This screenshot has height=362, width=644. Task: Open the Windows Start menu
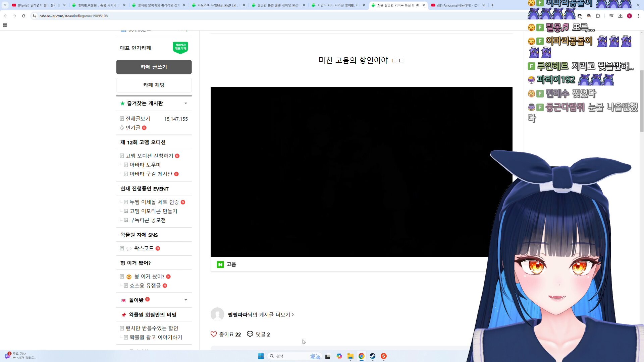point(261,356)
